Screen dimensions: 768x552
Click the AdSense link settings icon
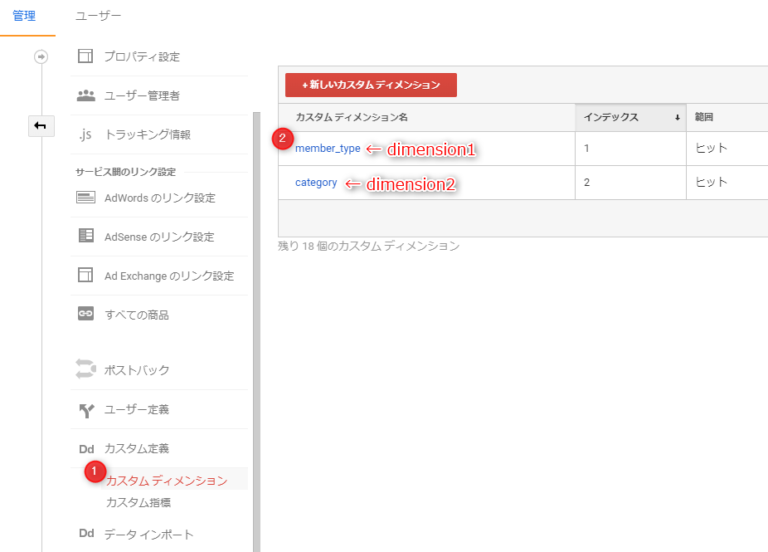tap(86, 237)
